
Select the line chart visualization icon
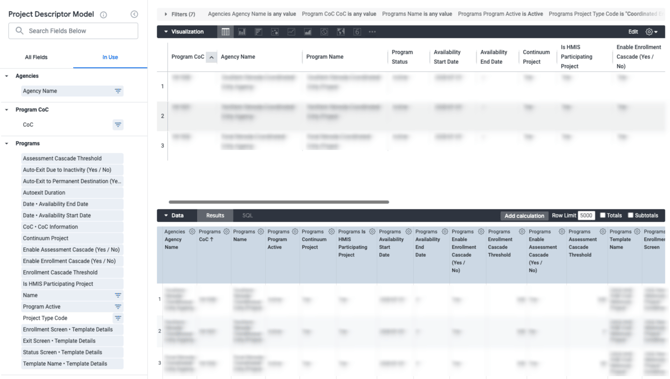point(291,32)
